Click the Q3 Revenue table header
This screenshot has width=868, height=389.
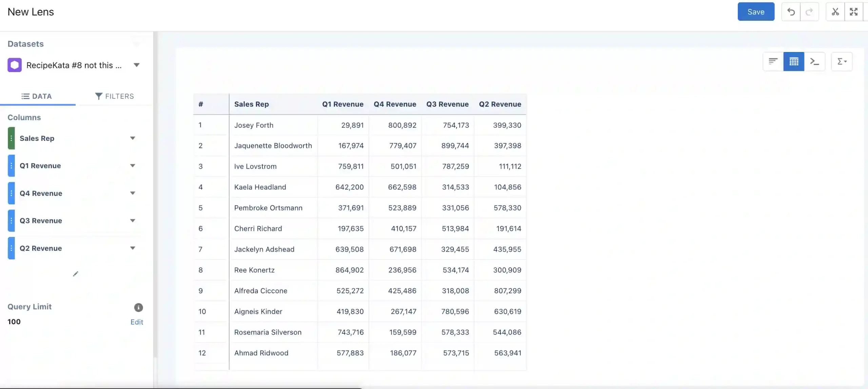[x=447, y=104]
